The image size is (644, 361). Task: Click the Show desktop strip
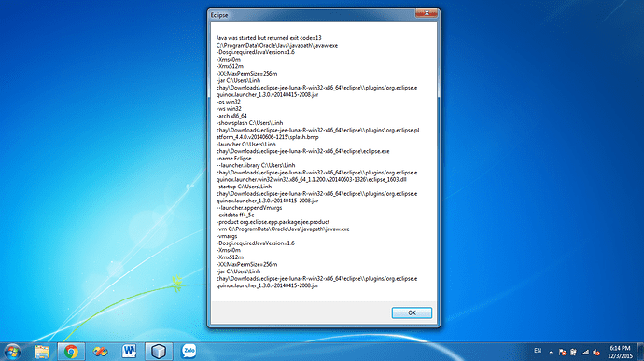pos(640,352)
